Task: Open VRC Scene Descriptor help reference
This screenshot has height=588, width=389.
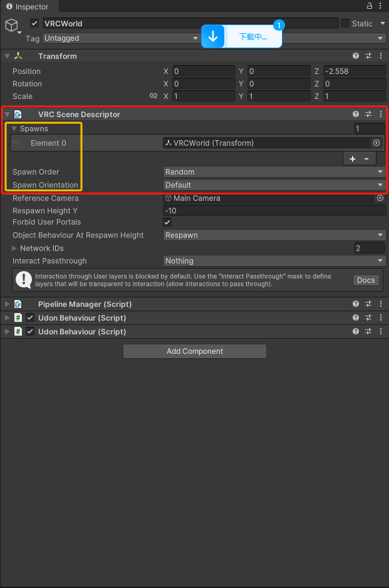Action: pos(356,114)
